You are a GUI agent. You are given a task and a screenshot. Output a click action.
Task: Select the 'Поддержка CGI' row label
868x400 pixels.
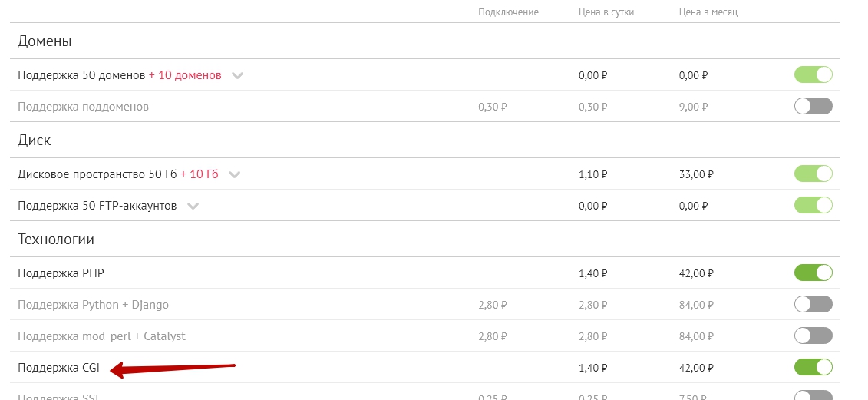point(58,367)
